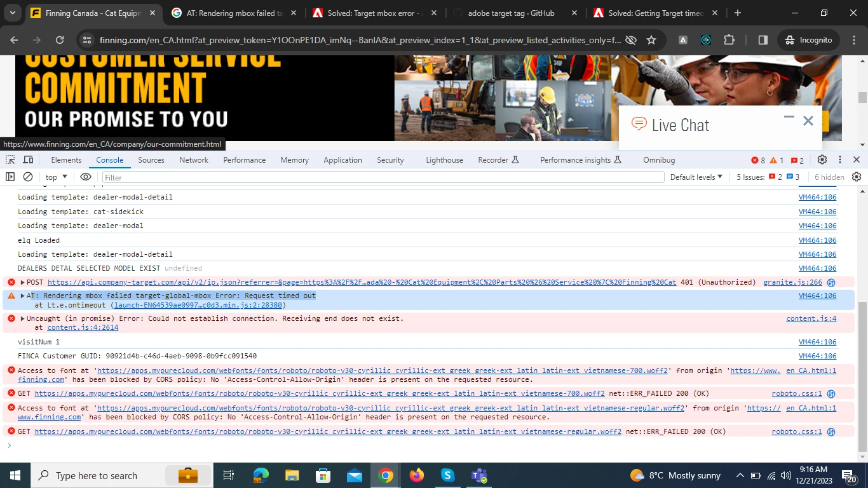This screenshot has width=868, height=488.
Task: Close the Live Chat widget
Action: (808, 121)
